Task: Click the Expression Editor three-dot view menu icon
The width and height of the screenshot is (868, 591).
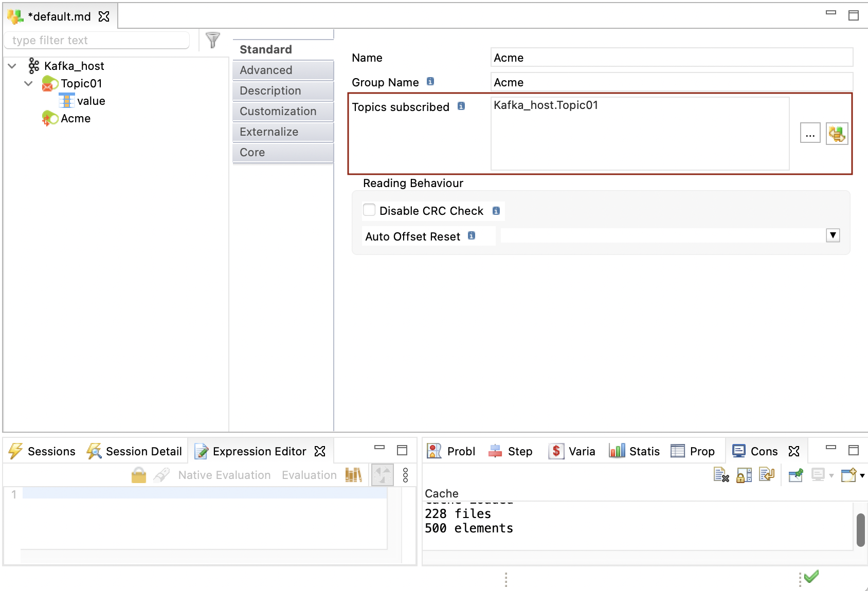Action: pyautogui.click(x=405, y=475)
